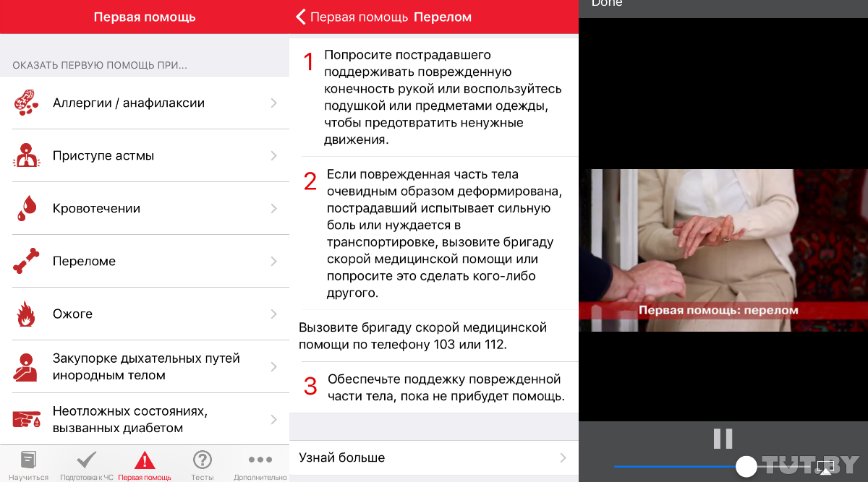Tap the asthma lungs icon
This screenshot has width=868, height=482.
click(x=26, y=155)
